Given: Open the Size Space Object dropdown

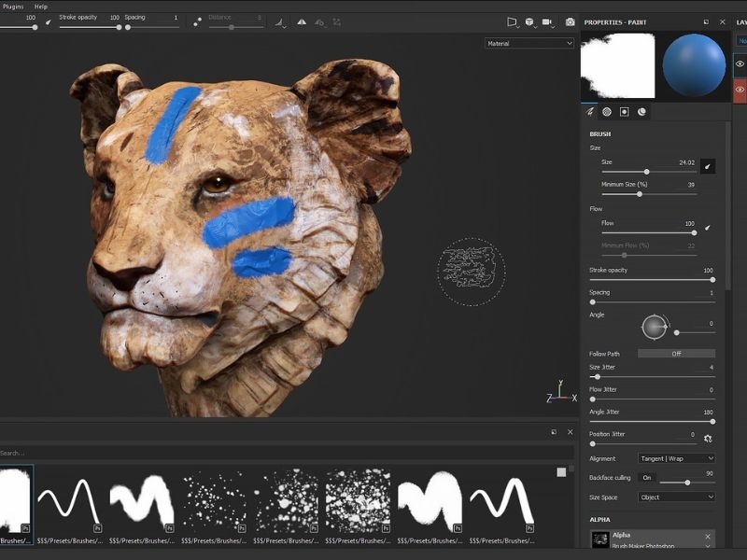Looking at the screenshot, I should coord(676,497).
